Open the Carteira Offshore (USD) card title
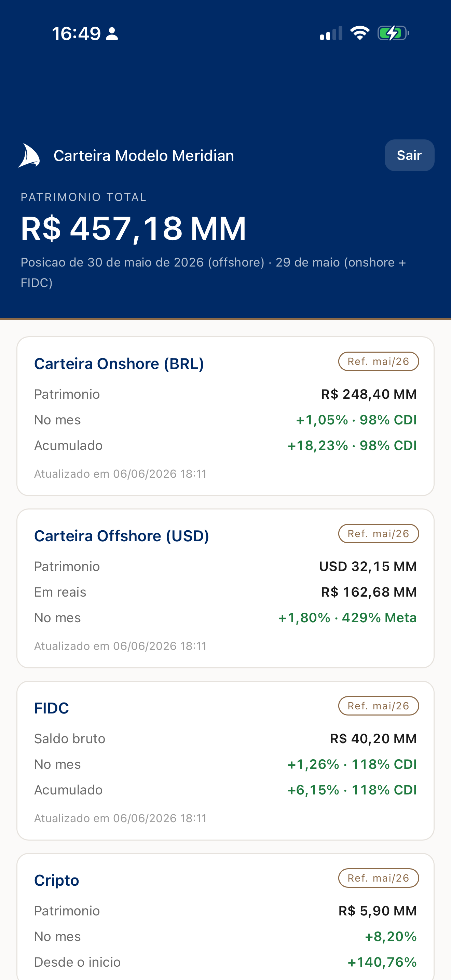 122,536
